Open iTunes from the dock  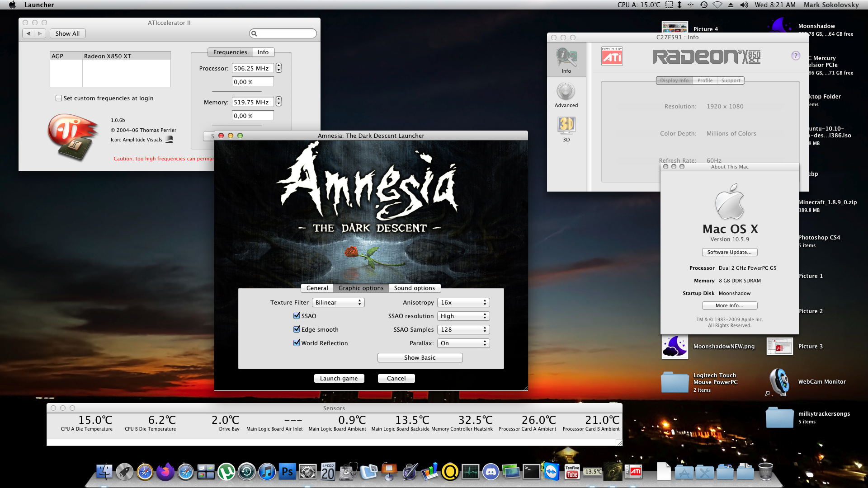[x=267, y=472]
